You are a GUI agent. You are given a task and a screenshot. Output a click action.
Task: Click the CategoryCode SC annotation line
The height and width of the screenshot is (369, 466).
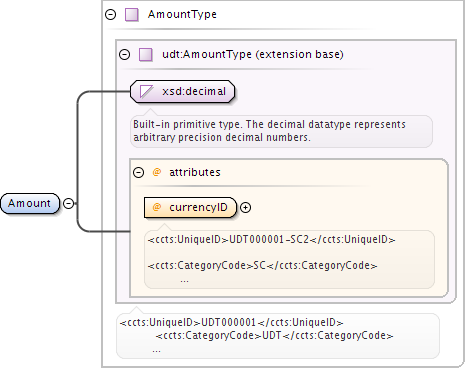[263, 266]
